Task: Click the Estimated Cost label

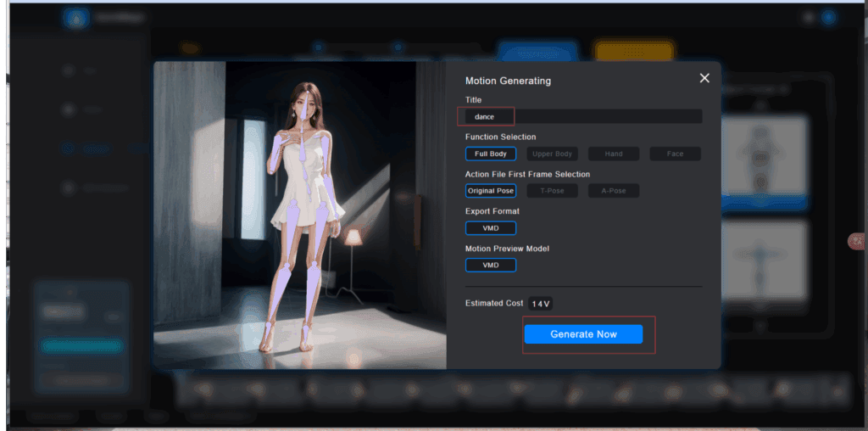Action: 494,303
